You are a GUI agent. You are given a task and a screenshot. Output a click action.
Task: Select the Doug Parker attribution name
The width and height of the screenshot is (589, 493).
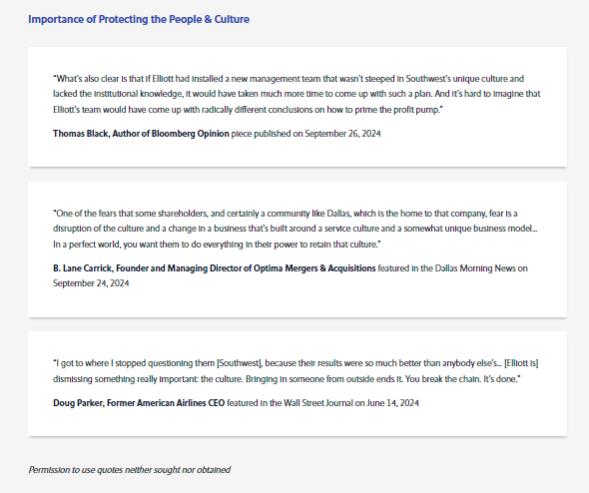tap(78, 403)
